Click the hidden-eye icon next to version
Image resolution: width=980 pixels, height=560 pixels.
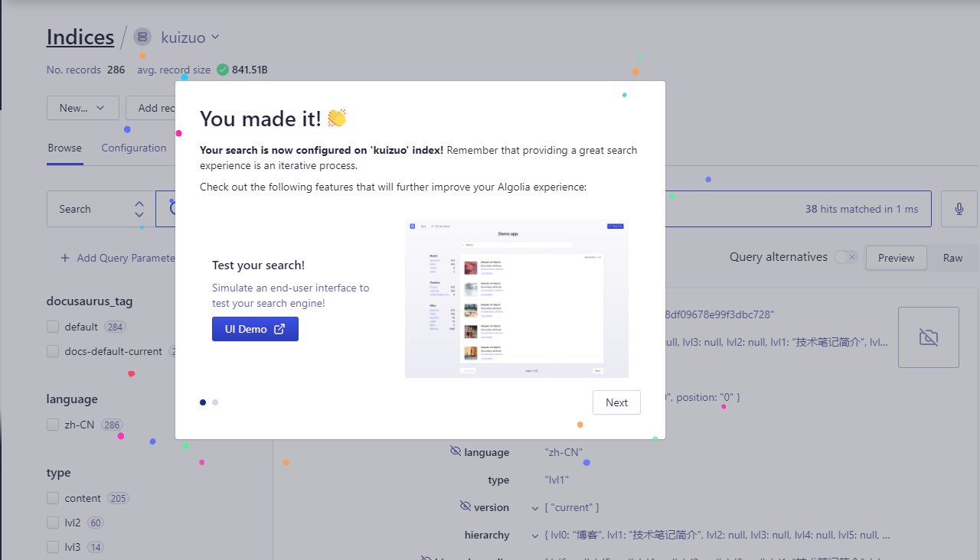coord(465,506)
